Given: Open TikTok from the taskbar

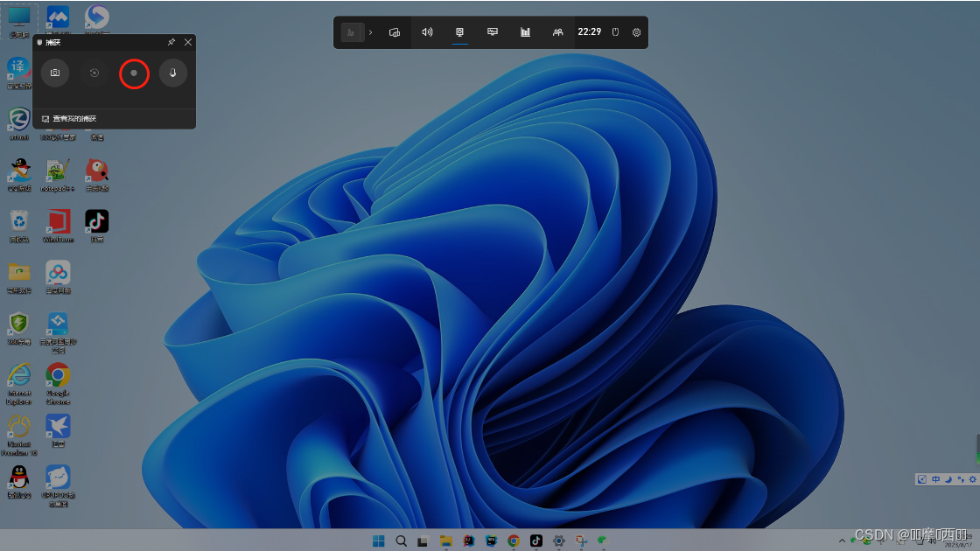Looking at the screenshot, I should tap(536, 541).
